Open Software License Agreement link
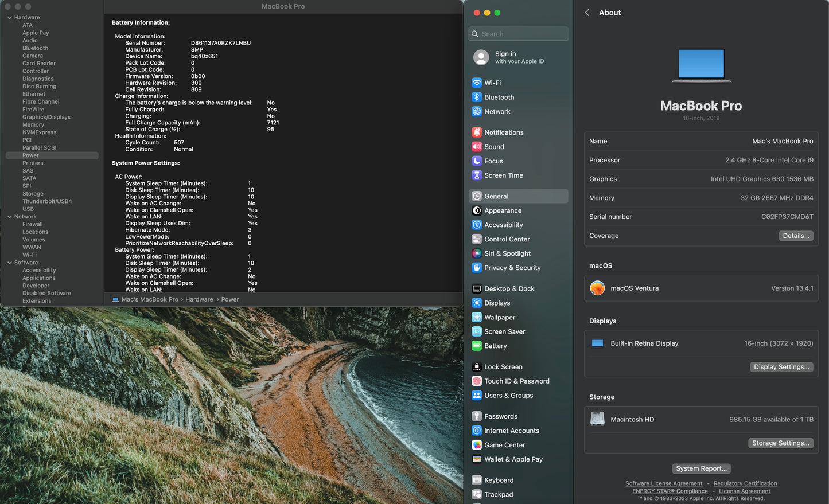This screenshot has width=829, height=504. (x=664, y=483)
